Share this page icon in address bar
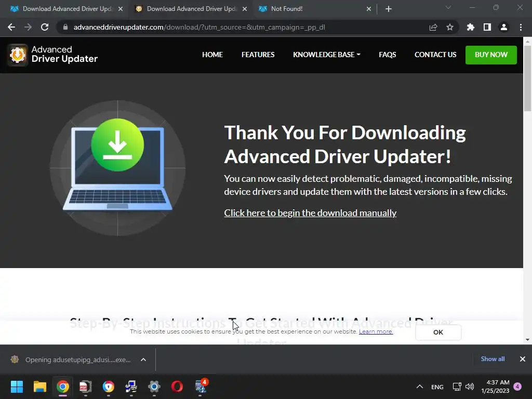The image size is (532, 399). (x=433, y=27)
